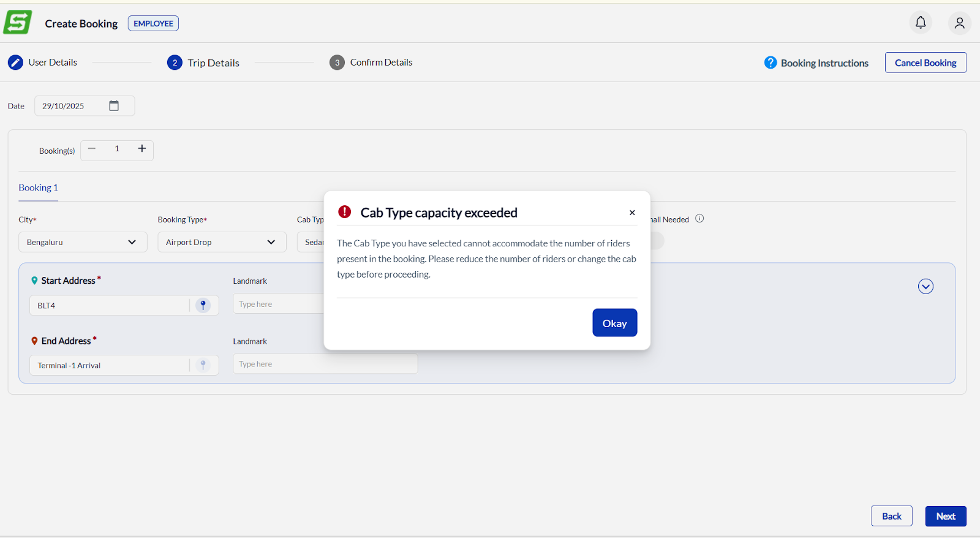Open the notifications bell
Viewport: 980px width, 538px height.
pos(920,23)
